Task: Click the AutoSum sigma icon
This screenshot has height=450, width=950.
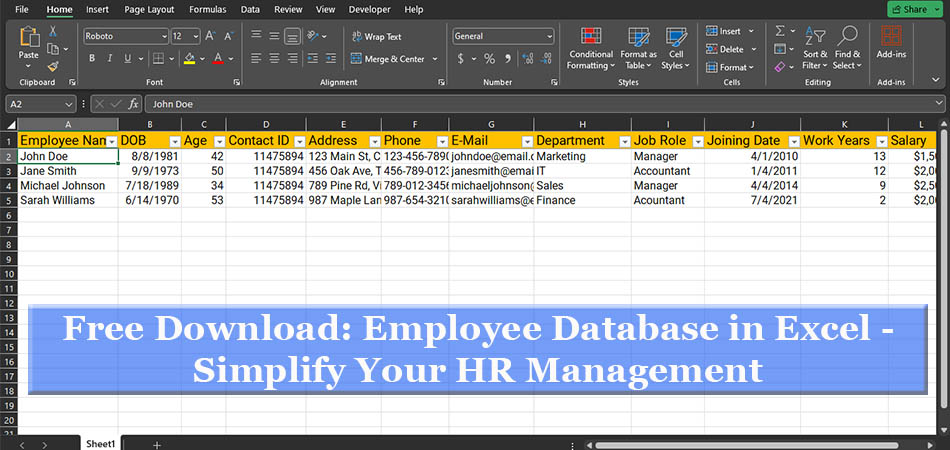Action: (x=780, y=32)
